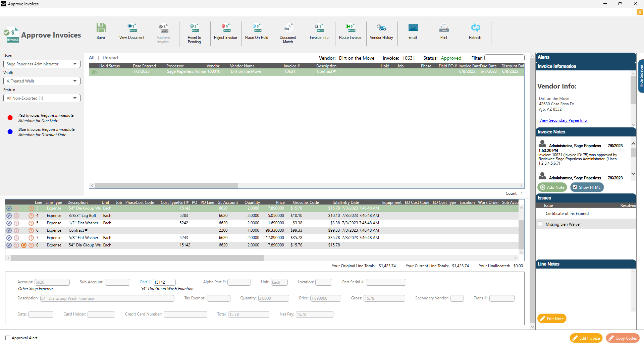Click the Filter input field
The image size is (644, 346).
point(504,58)
